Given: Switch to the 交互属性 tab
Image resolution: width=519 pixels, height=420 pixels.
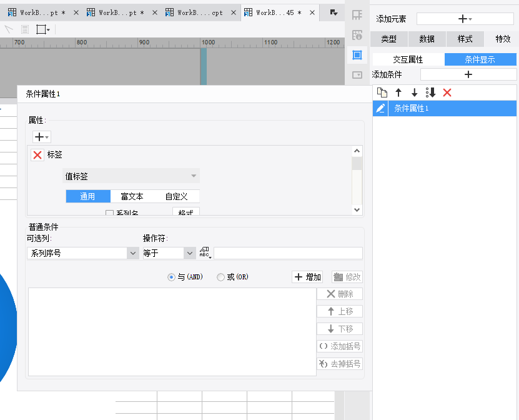Looking at the screenshot, I should tap(408, 59).
